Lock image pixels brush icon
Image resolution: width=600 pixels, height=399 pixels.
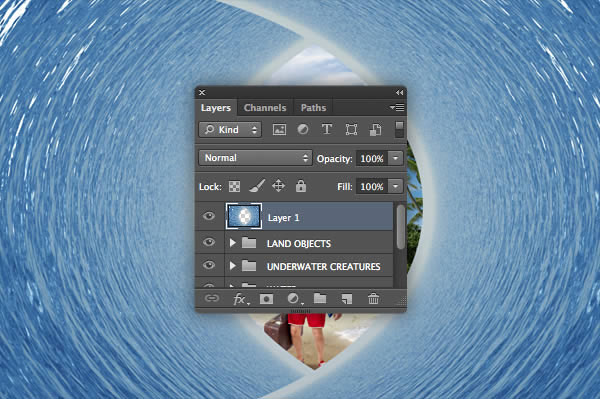(257, 186)
